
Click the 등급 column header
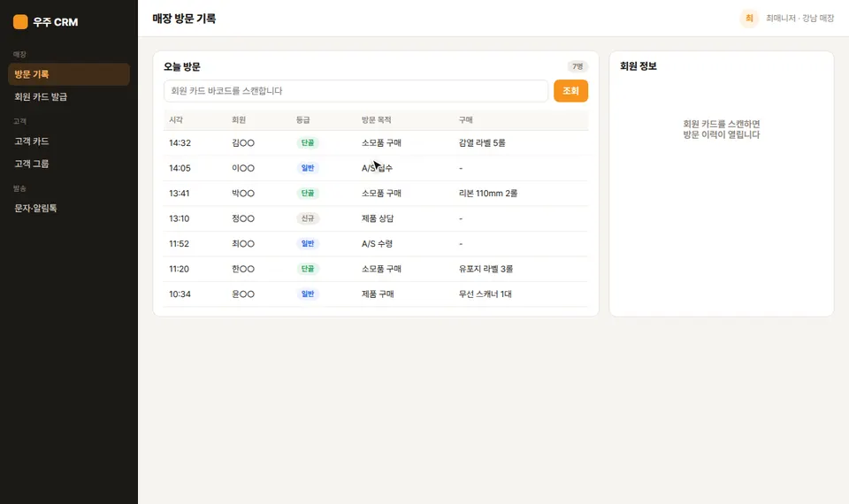tap(303, 119)
